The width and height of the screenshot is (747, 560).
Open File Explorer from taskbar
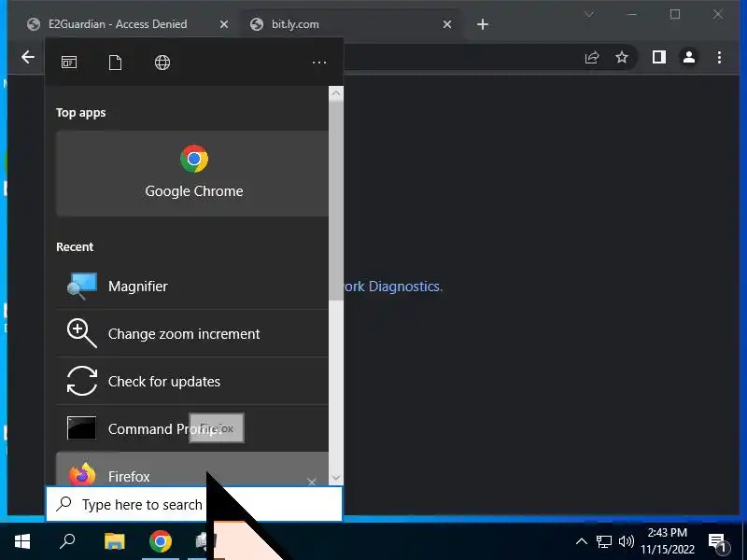114,541
